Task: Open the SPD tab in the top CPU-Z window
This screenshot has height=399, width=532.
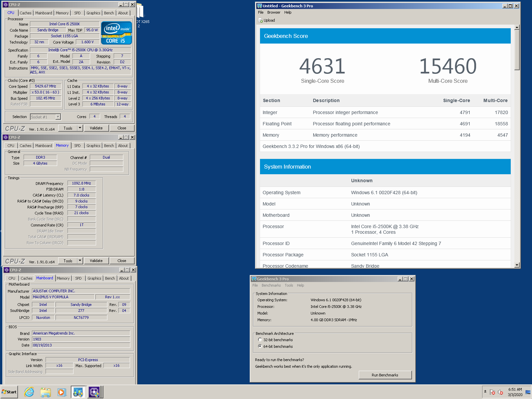Action: click(x=77, y=13)
